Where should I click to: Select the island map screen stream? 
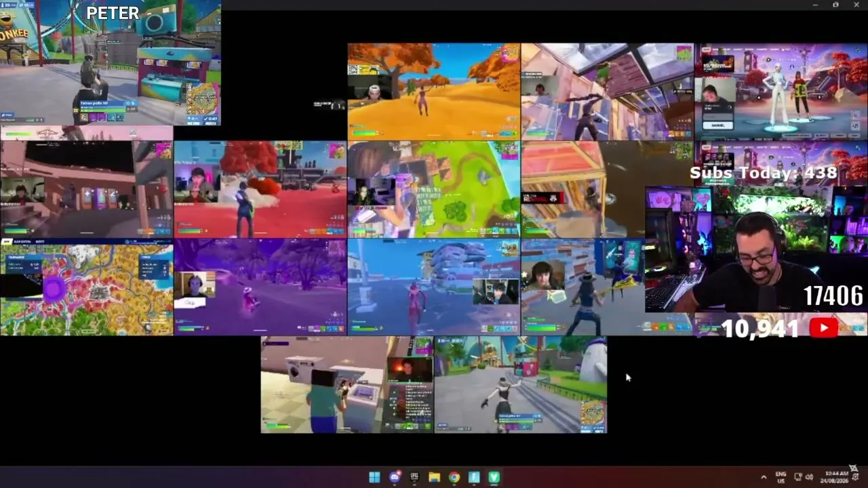click(87, 287)
